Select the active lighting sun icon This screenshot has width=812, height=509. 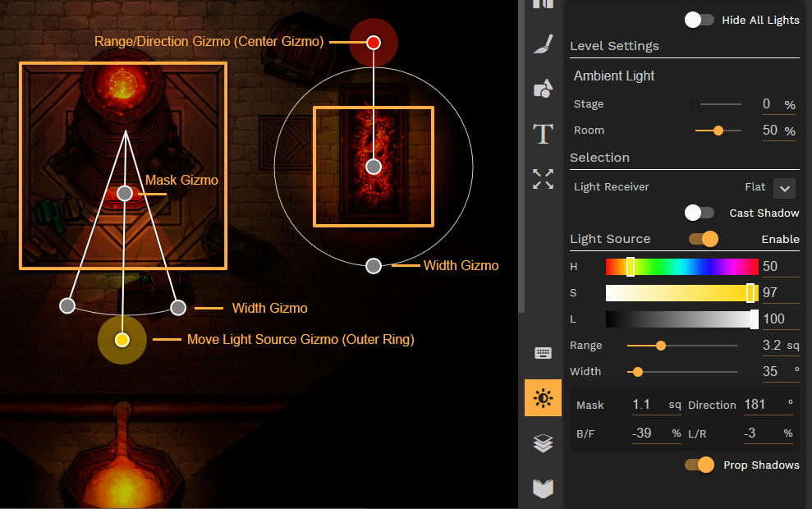pyautogui.click(x=544, y=397)
